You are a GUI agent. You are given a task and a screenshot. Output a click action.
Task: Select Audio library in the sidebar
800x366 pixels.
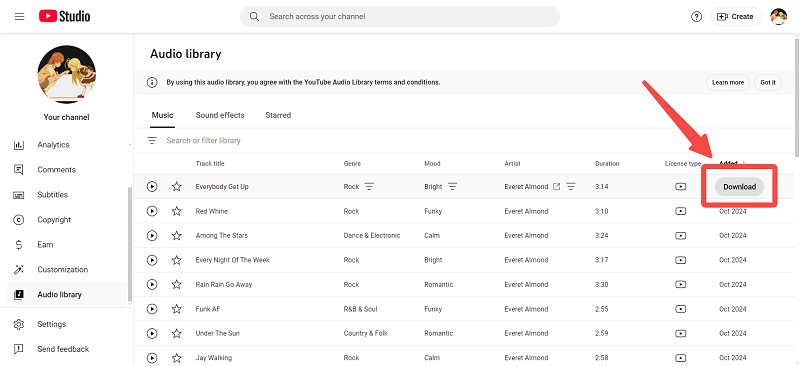(66, 295)
